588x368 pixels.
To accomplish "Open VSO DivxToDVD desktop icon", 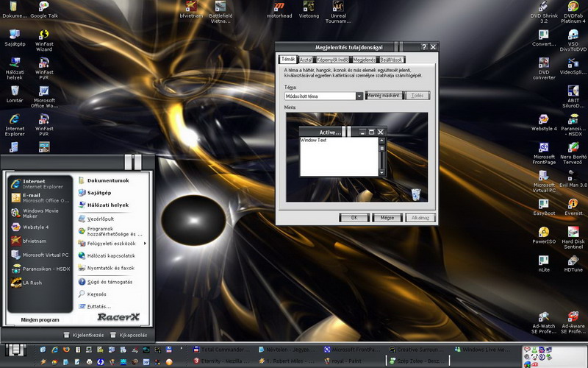I will [x=573, y=40].
